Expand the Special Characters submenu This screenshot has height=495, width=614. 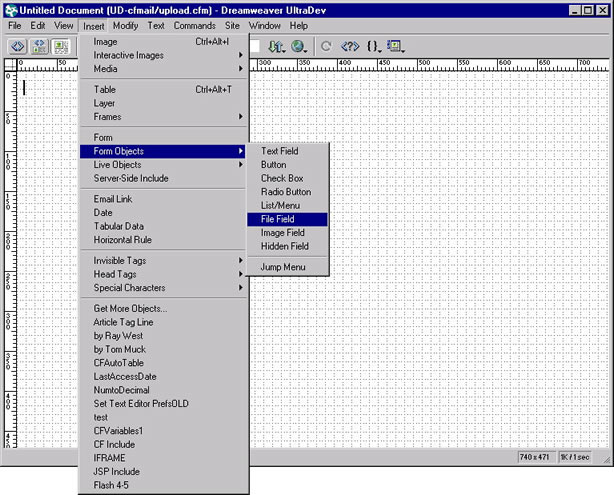tap(163, 287)
